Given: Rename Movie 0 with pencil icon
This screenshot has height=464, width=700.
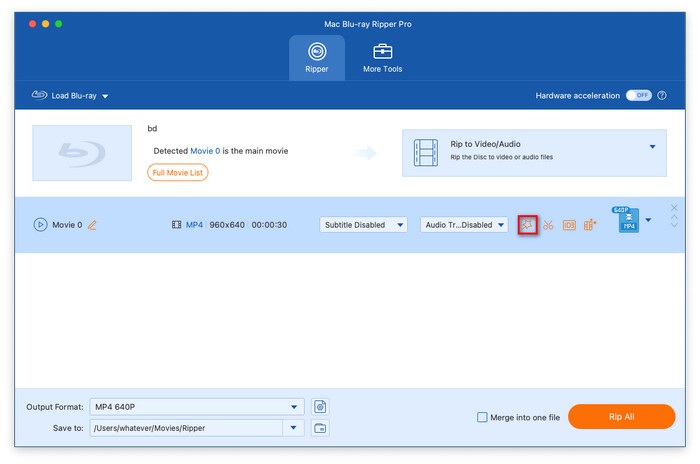Looking at the screenshot, I should pos(92,225).
